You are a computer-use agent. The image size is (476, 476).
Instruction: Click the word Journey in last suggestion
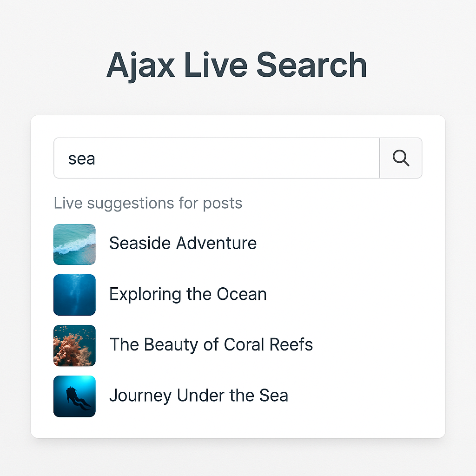click(x=140, y=396)
